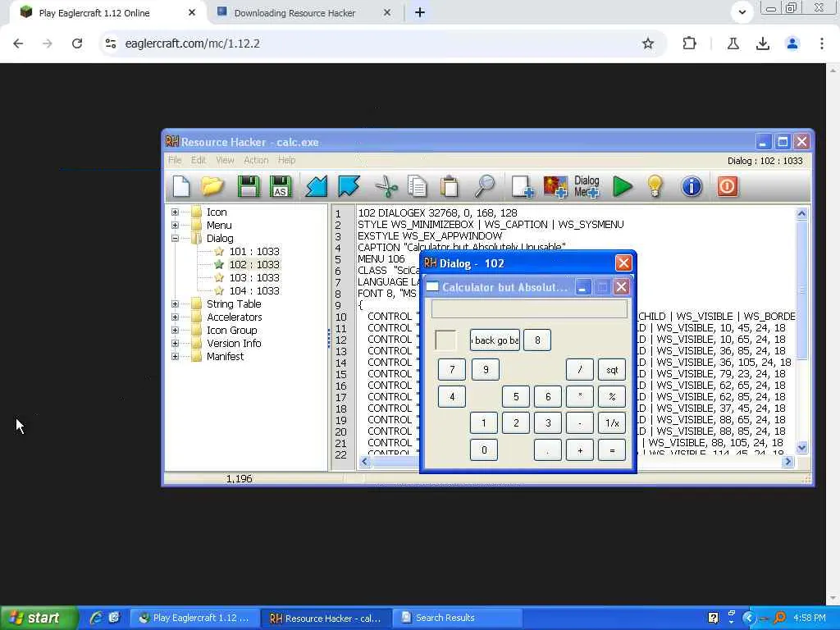Cut the selection with the scissors icon
The image size is (840, 630).
coord(386,186)
